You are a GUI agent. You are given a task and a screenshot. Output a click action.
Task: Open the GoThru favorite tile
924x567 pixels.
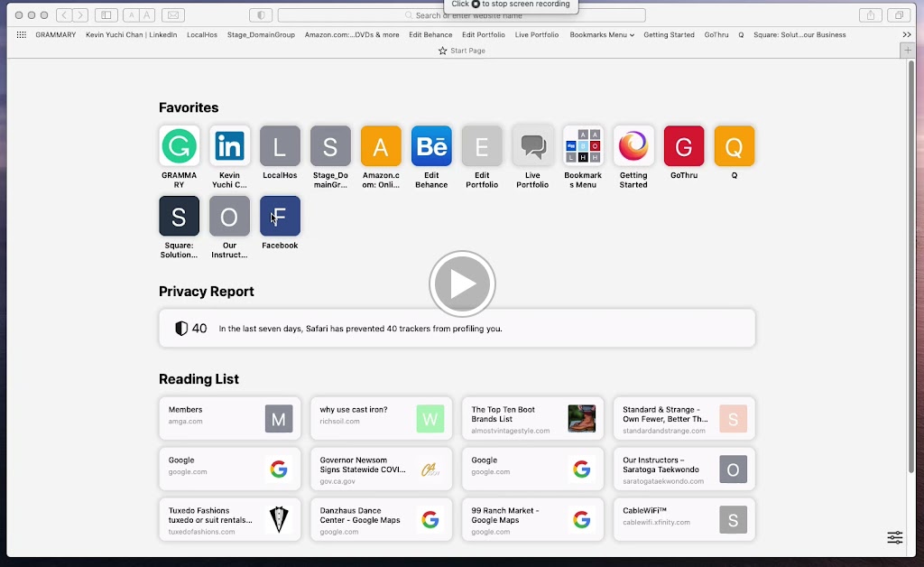684,145
